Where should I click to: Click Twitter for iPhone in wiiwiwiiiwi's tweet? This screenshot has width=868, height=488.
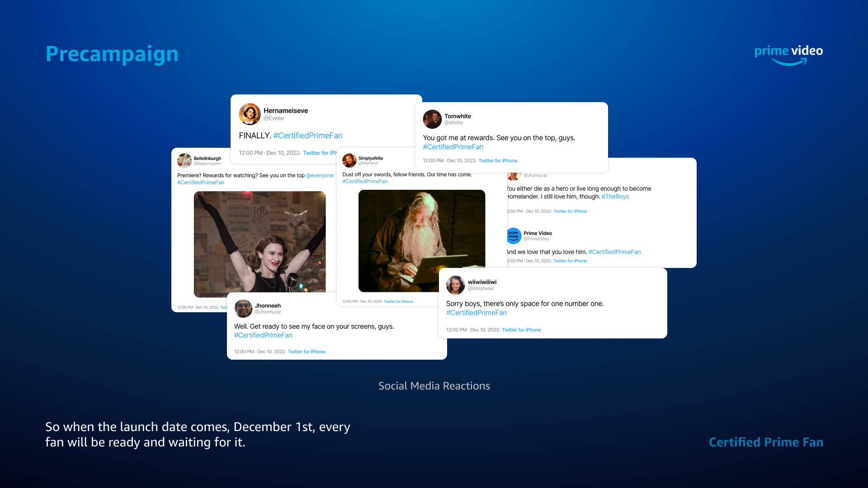521,330
